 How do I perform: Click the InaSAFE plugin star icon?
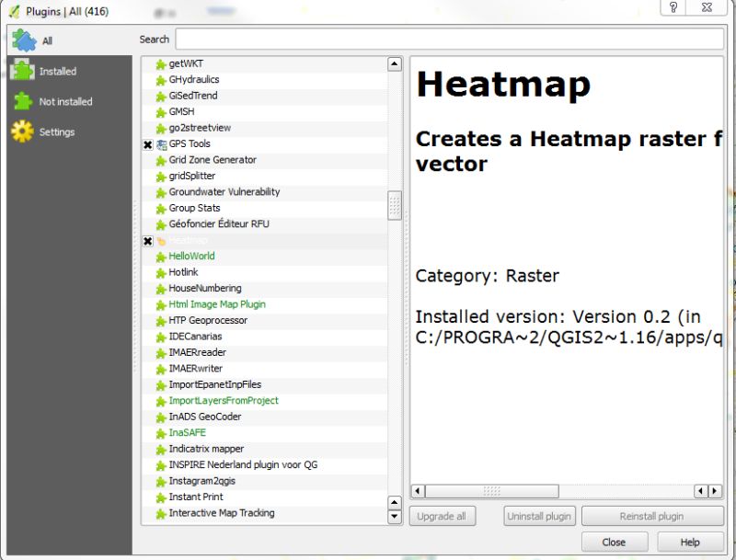coord(158,432)
